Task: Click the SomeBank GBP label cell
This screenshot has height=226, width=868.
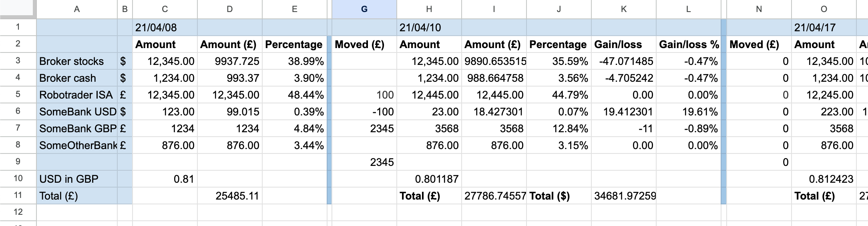Action: [x=77, y=129]
